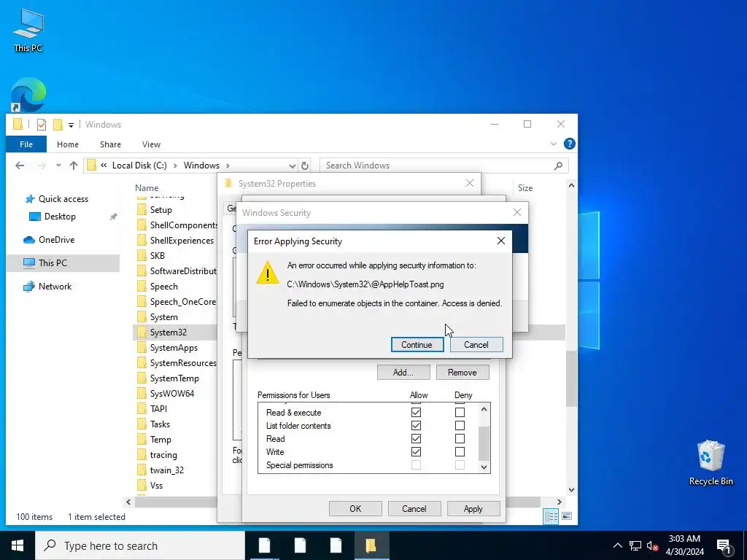Click the warning icon in error dialog
This screenshot has height=560, width=747.
tap(267, 273)
